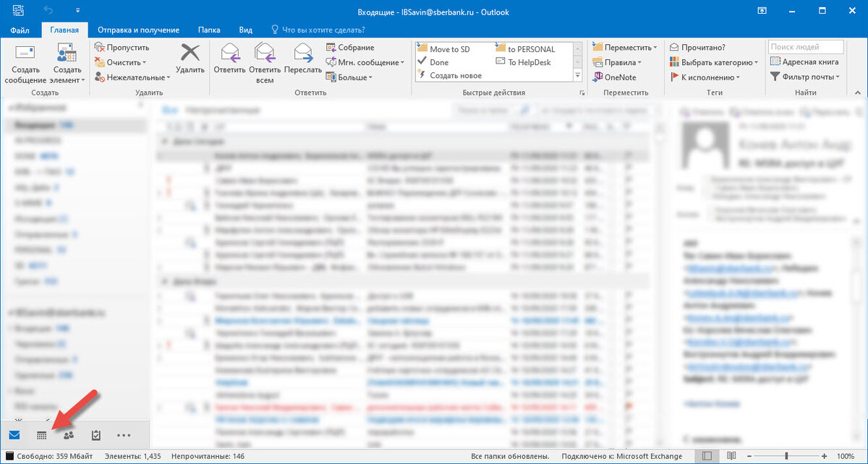
Task: Click the Поиск людей people search field
Action: coord(806,47)
